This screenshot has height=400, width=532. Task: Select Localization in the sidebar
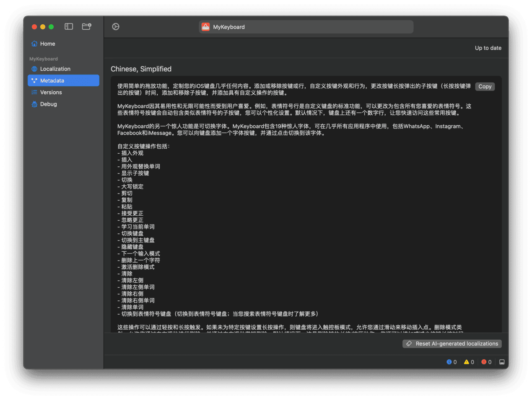[63, 69]
